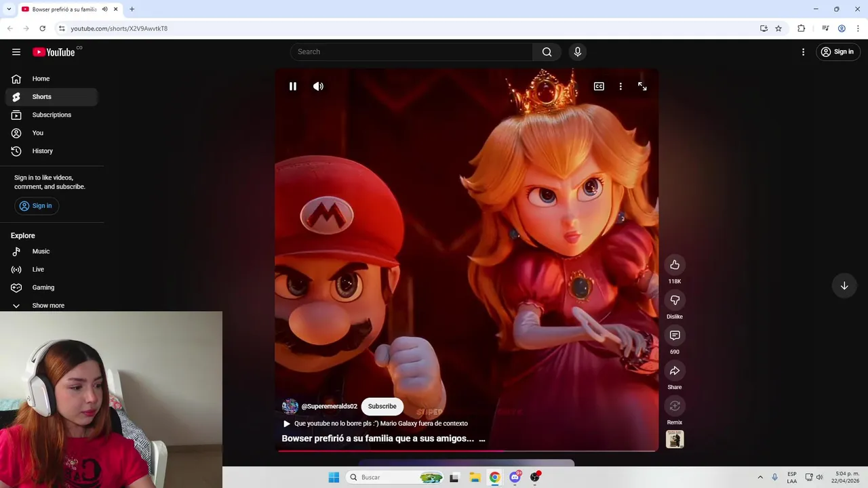Click the taskbar Buscar search box

tap(396, 477)
